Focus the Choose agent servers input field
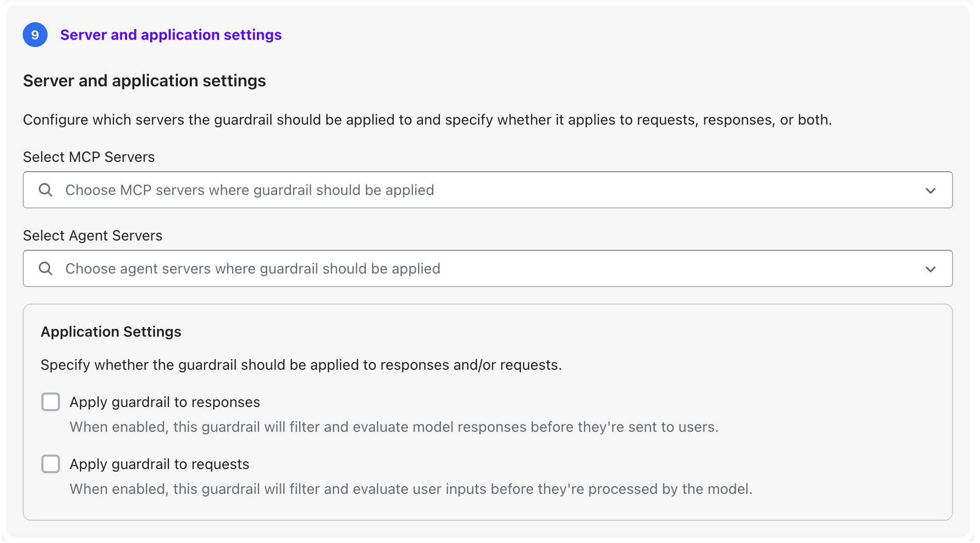The image size is (980, 543). [465, 269]
